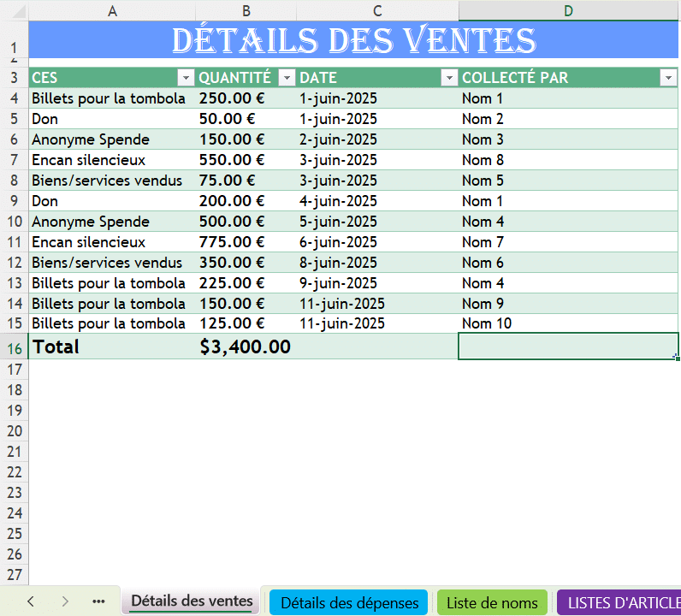This screenshot has height=616, width=681.
Task: Select column A header
Action: [112, 11]
